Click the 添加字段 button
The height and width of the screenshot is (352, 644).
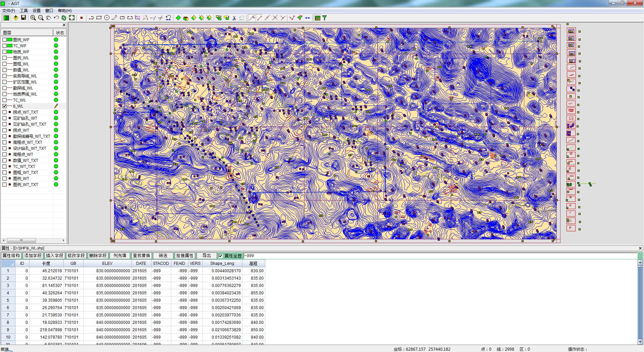pyautogui.click(x=33, y=255)
